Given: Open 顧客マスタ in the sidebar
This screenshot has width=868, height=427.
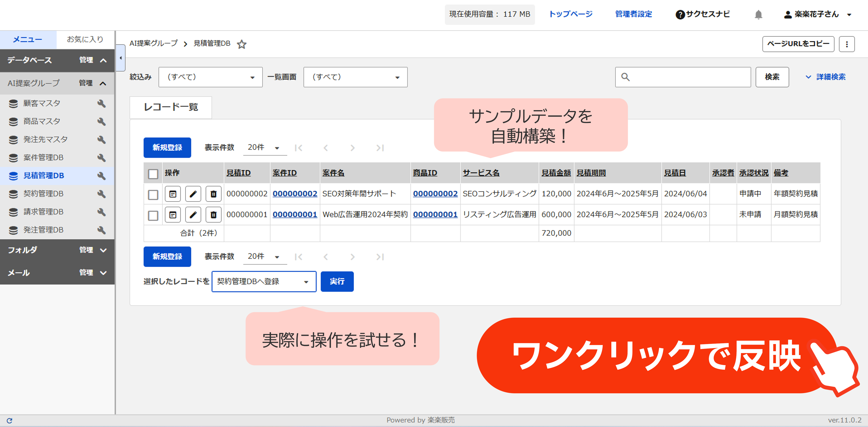Looking at the screenshot, I should pos(42,103).
